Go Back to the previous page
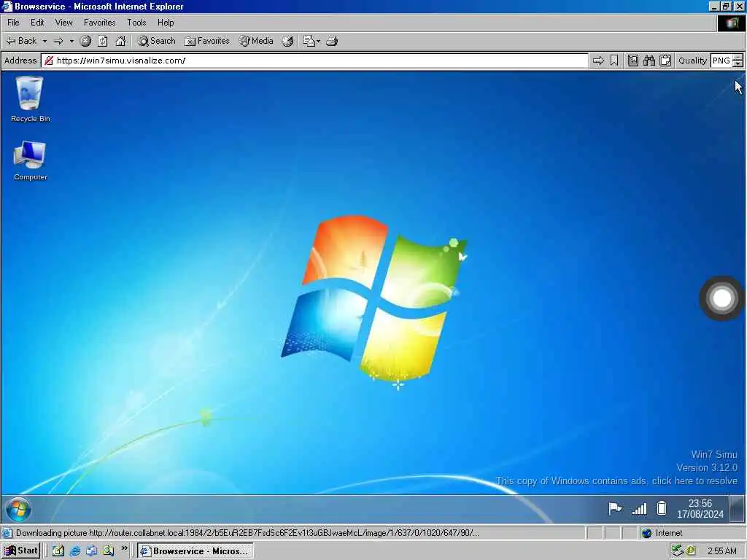The width and height of the screenshot is (747, 560). (21, 41)
